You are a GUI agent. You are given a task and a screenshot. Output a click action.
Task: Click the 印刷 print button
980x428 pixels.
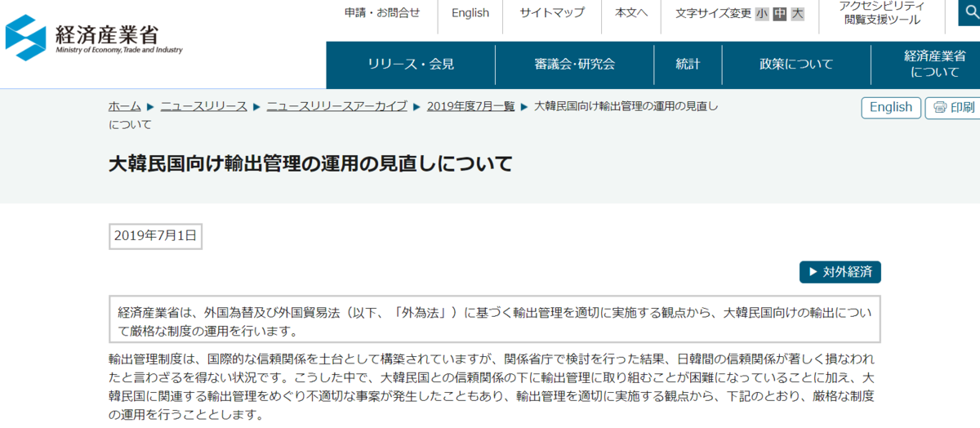pos(953,108)
